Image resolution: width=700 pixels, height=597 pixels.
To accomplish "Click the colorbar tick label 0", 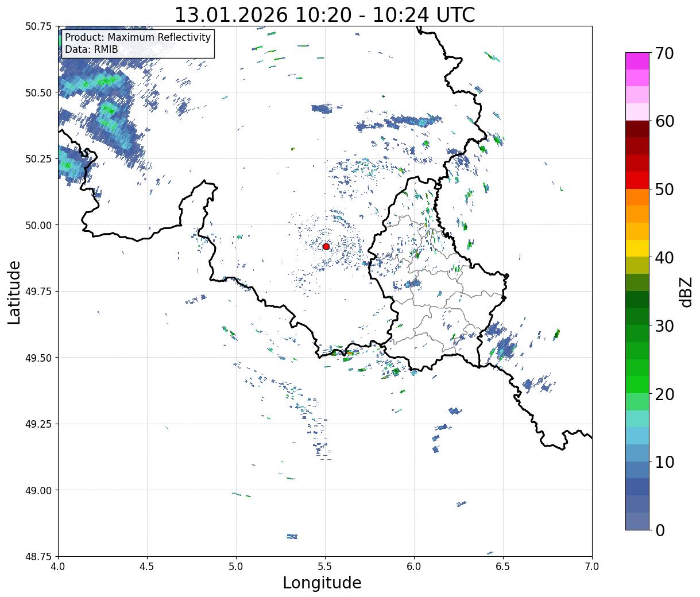I will (x=660, y=530).
